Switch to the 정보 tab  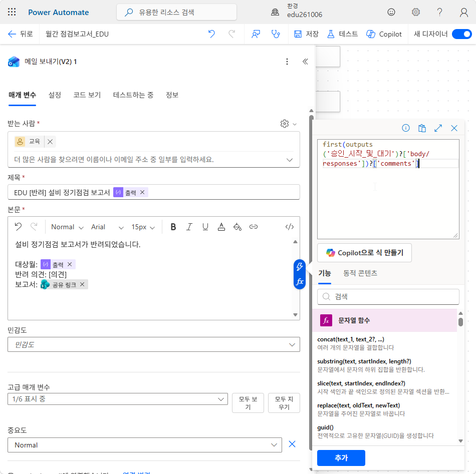click(172, 95)
